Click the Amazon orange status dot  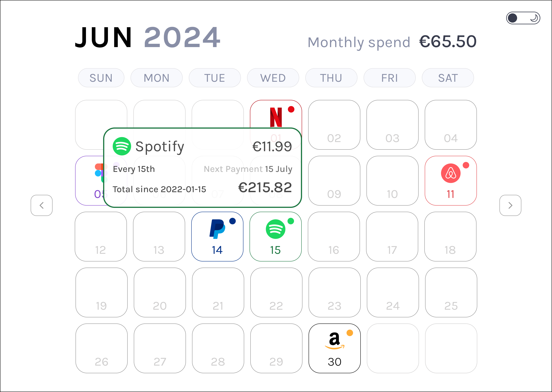click(350, 333)
